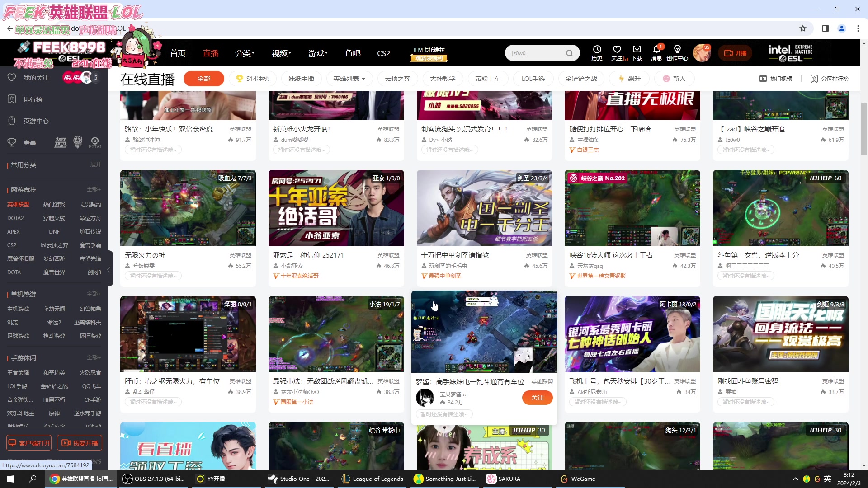The image size is (868, 488).
Task: Open 英雄联盟 category in sidebar
Action: (x=18, y=205)
